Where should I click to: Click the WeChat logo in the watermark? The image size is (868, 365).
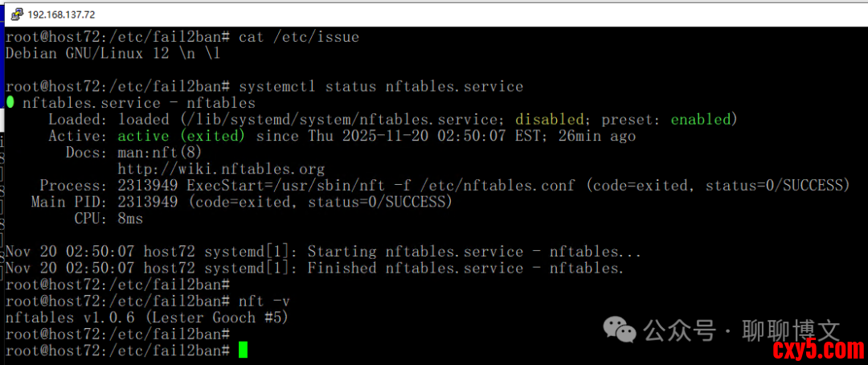(x=623, y=329)
